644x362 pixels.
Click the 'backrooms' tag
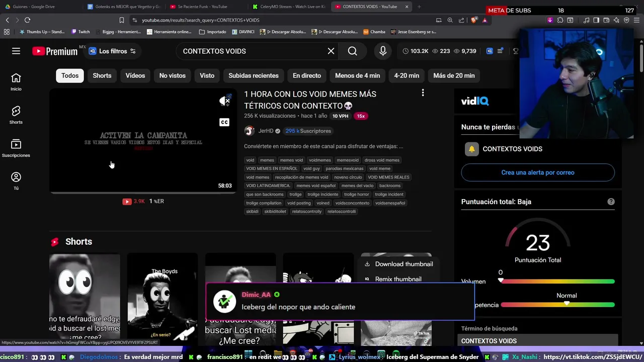coord(390,186)
